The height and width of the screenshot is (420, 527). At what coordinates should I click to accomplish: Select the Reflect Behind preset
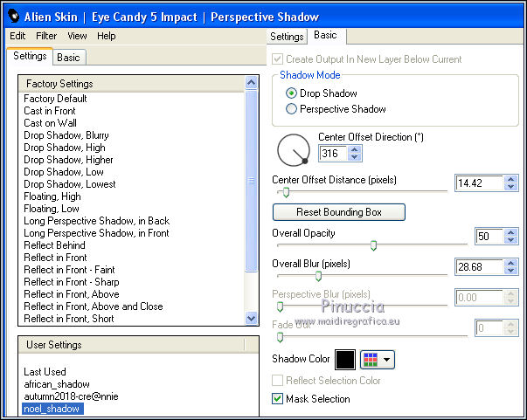coord(55,245)
